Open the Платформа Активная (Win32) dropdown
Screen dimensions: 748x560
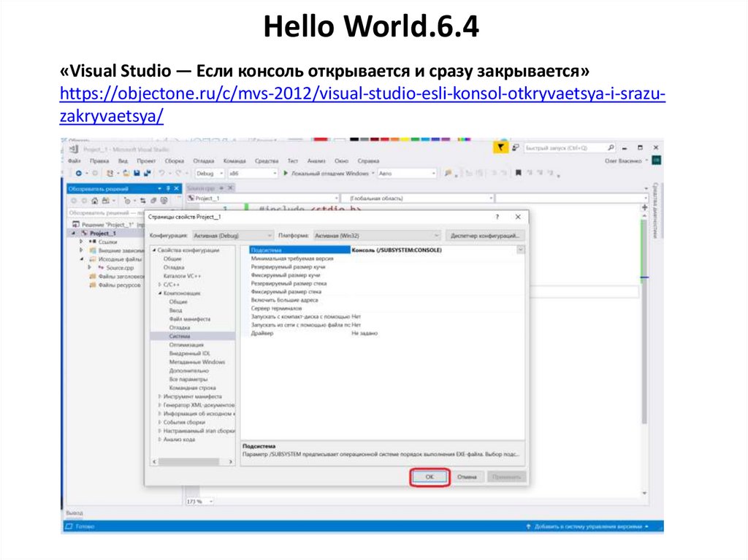pos(377,236)
